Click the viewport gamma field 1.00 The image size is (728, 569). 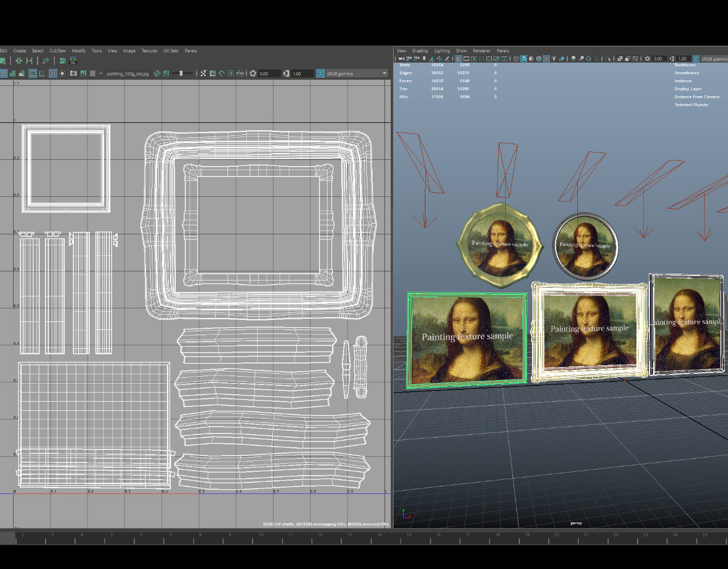pos(683,59)
